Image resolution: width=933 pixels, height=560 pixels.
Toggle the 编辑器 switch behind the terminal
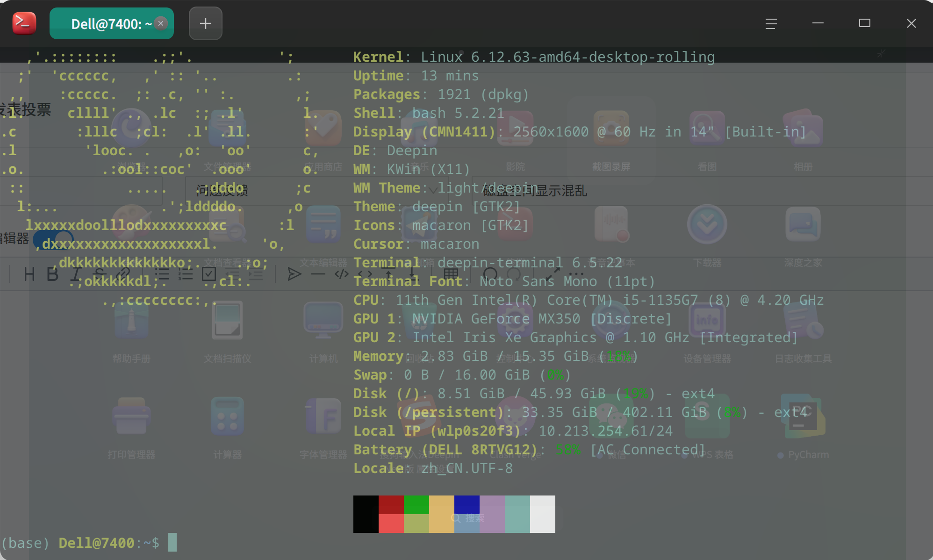(54, 239)
